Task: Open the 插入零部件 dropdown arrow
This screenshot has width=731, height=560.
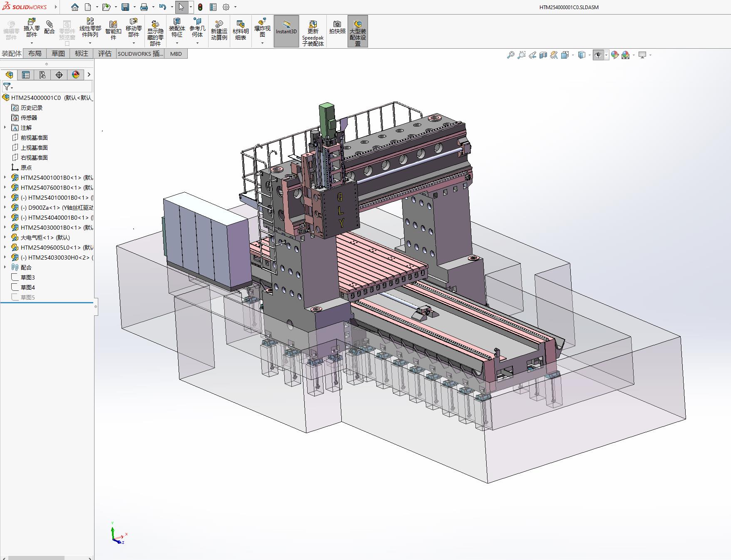Action: (x=32, y=43)
